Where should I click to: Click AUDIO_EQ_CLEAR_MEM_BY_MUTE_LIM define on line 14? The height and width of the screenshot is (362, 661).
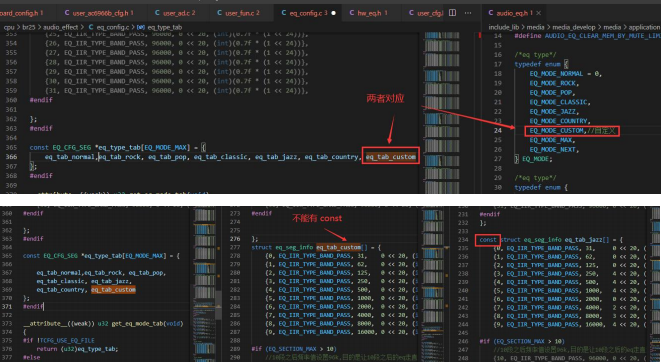point(603,36)
